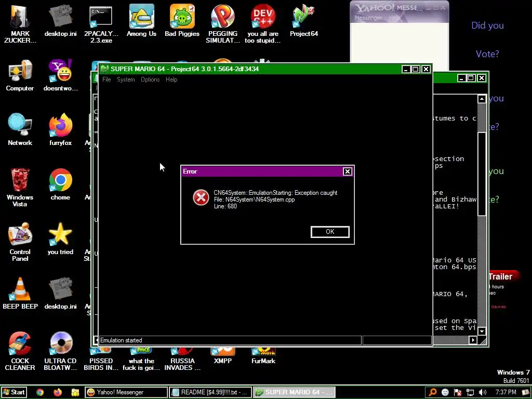Click the volume speaker tray icon

coord(482,392)
